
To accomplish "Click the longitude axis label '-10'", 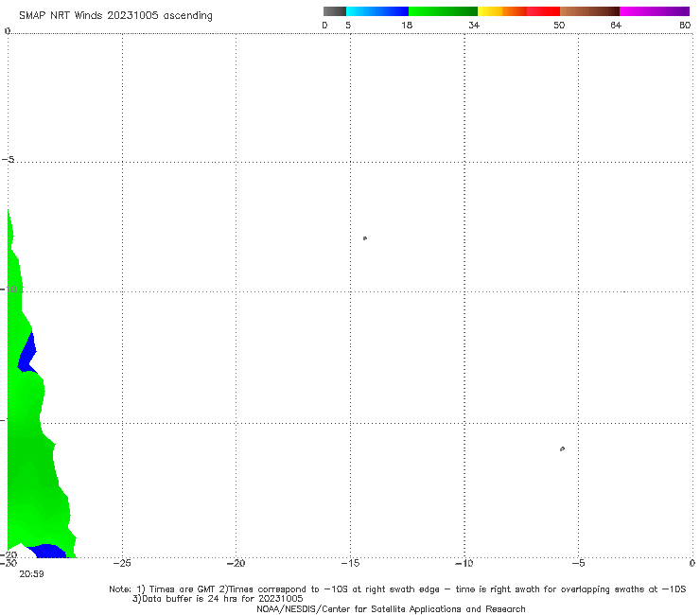I will point(464,563).
